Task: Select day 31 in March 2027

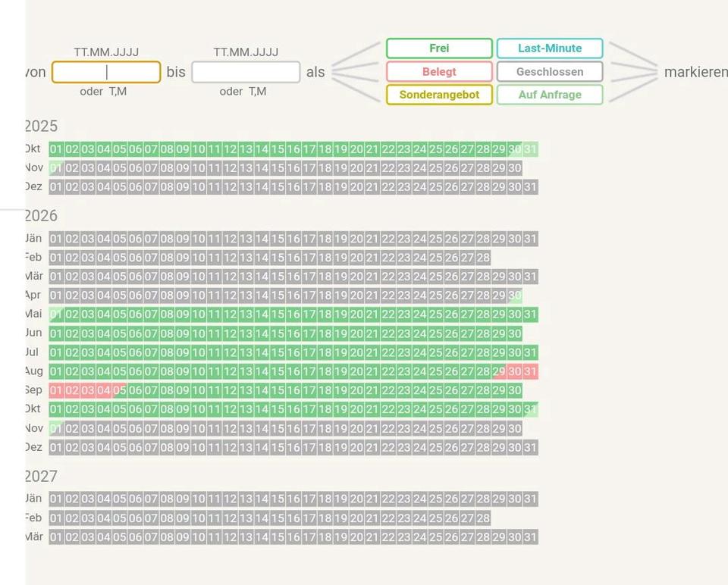Action: [x=530, y=537]
